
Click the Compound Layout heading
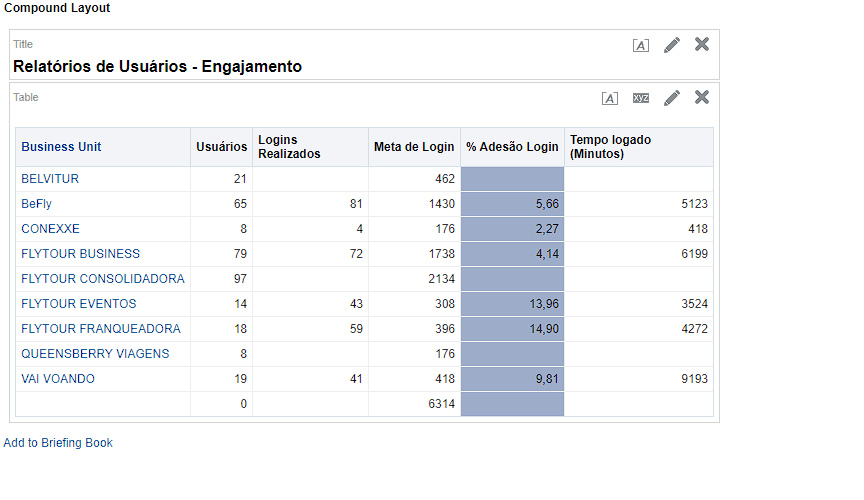pyautogui.click(x=57, y=8)
